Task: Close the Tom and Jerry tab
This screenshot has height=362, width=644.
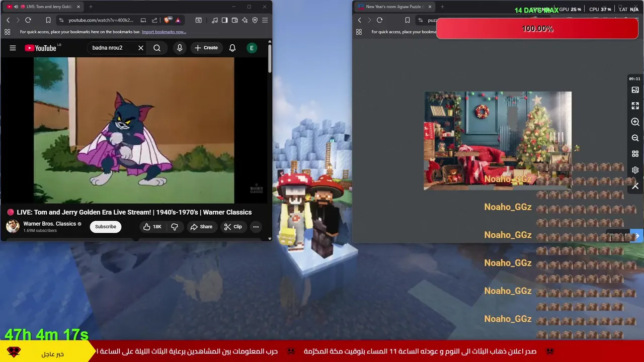Action: point(78,7)
